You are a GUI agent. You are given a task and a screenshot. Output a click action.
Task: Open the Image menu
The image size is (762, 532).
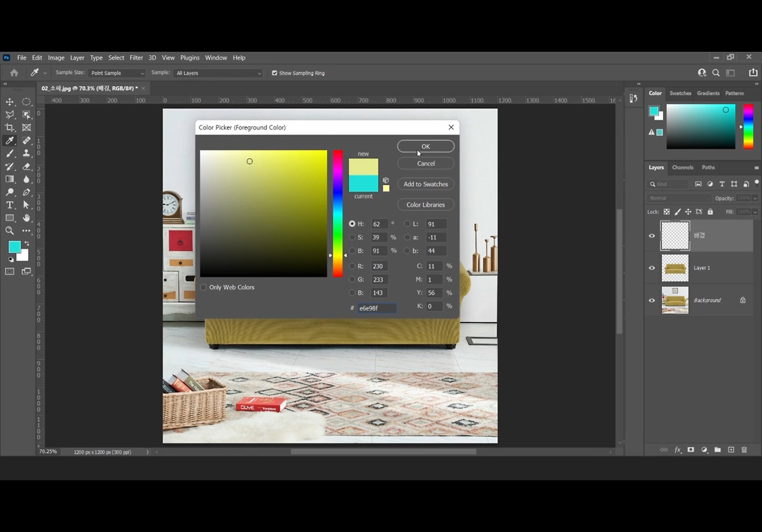click(x=56, y=58)
